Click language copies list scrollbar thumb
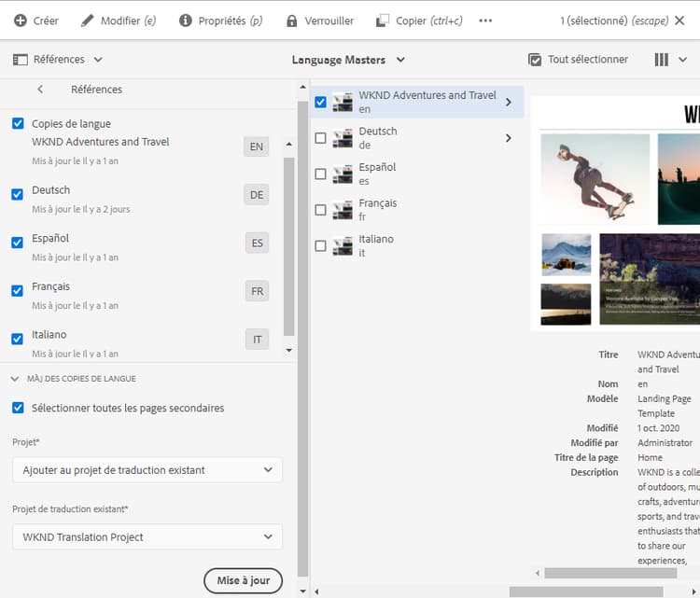This screenshot has height=598, width=700. [x=288, y=246]
